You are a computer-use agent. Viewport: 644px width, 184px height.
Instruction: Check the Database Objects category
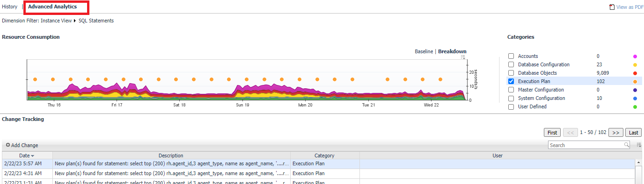click(x=511, y=73)
